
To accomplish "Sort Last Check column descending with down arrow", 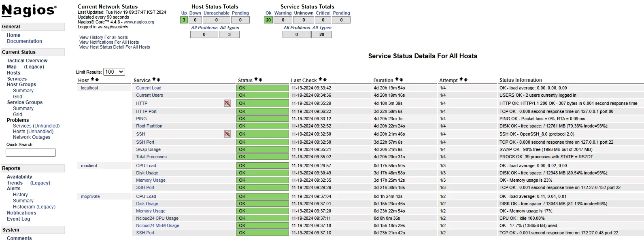I will click(325, 80).
